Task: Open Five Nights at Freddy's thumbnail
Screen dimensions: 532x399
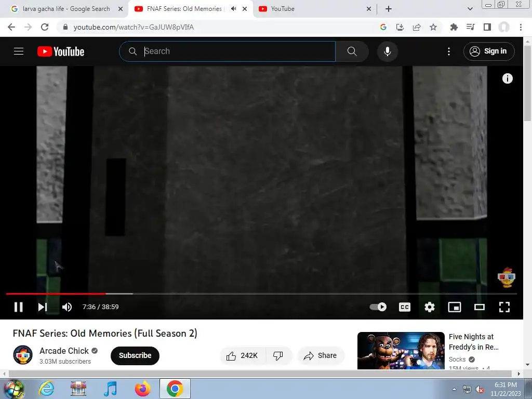Action: click(x=401, y=351)
